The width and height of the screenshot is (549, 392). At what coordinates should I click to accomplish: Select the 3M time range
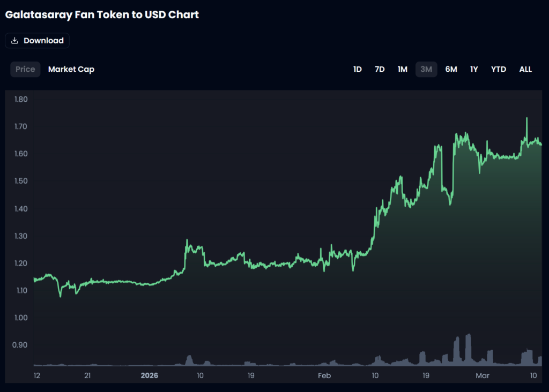click(x=426, y=69)
